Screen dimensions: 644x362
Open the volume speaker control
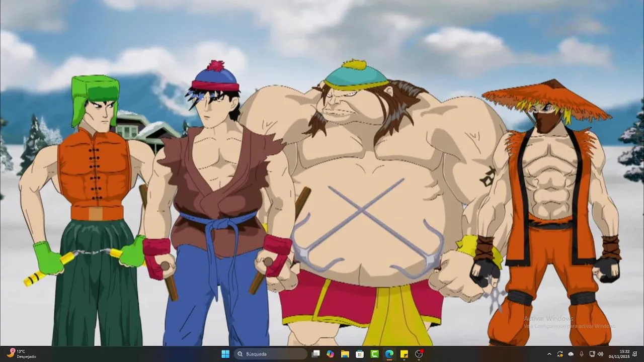[x=600, y=354]
